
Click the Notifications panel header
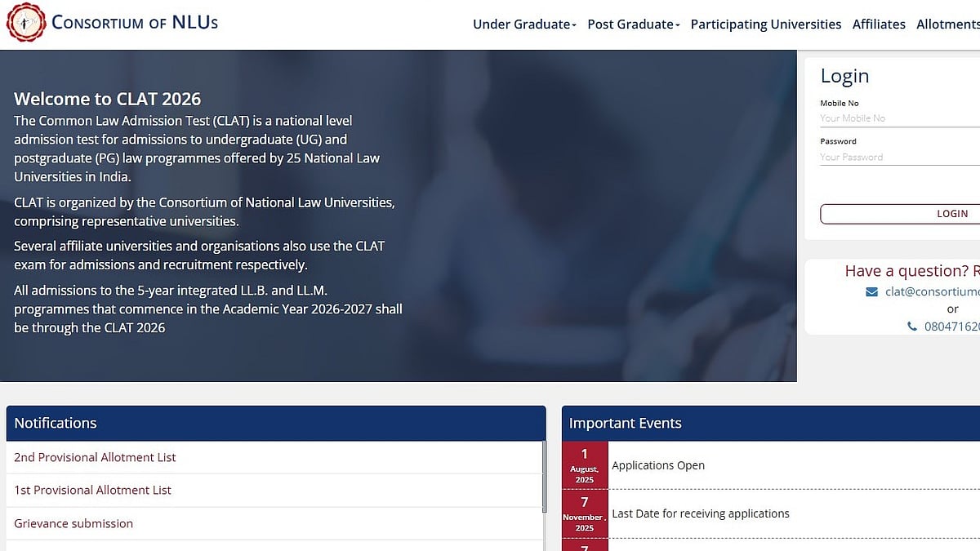point(56,423)
